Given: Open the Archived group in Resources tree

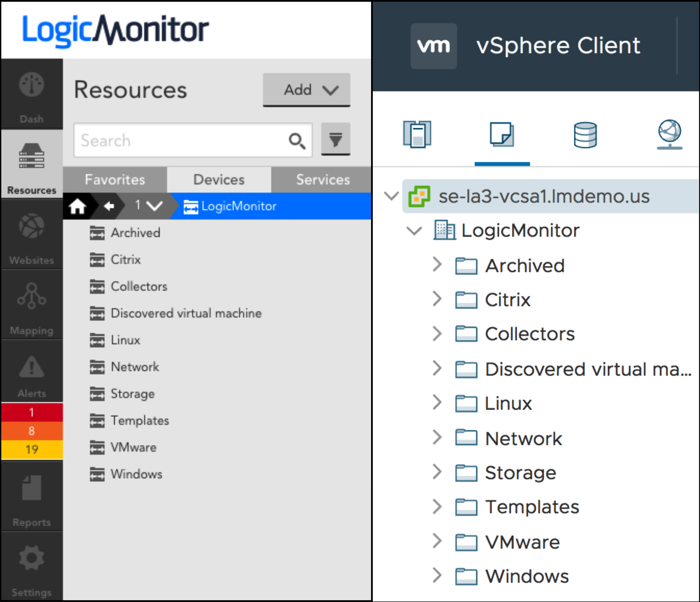Looking at the screenshot, I should [x=125, y=233].
